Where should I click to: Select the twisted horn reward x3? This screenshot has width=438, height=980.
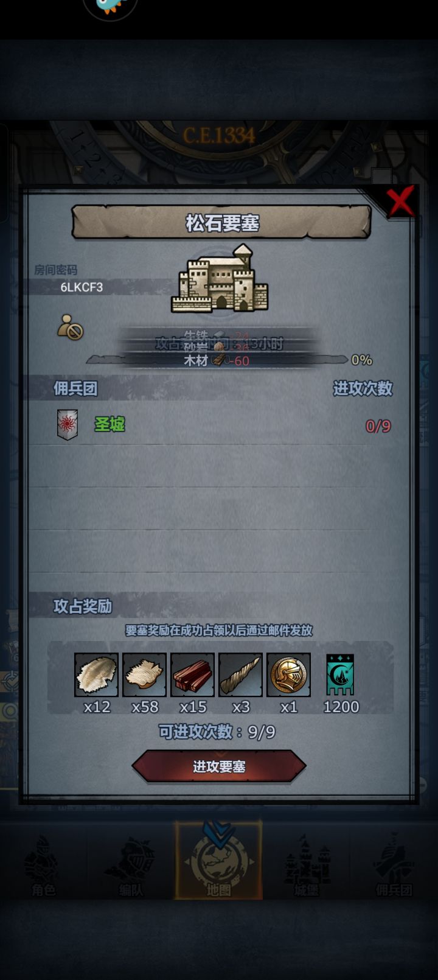pyautogui.click(x=240, y=674)
